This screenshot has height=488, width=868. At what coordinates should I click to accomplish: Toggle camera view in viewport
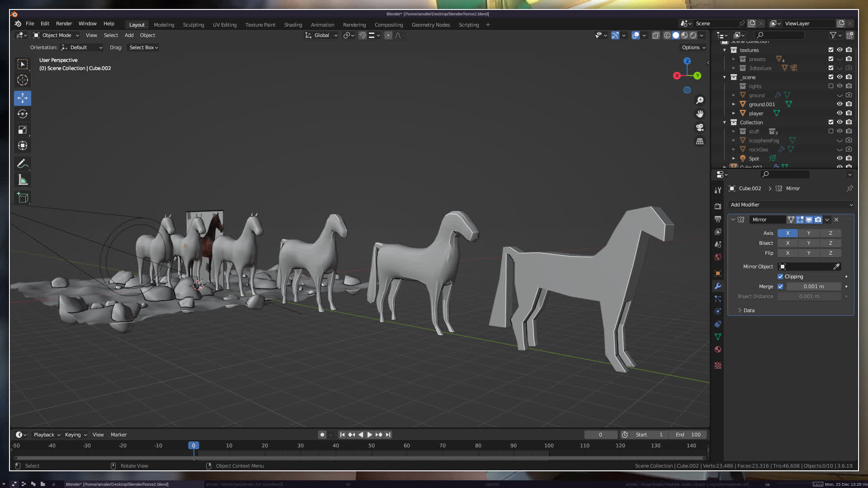[700, 127]
